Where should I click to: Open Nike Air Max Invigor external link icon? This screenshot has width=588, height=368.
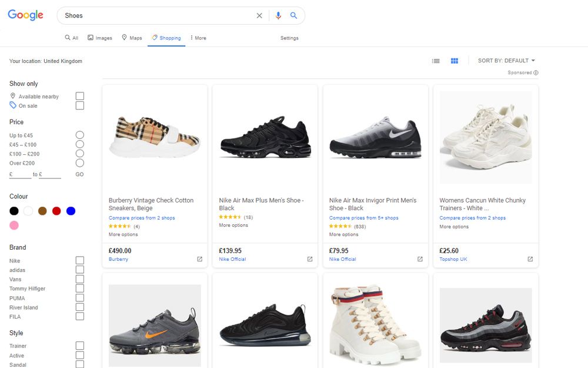[x=420, y=259]
